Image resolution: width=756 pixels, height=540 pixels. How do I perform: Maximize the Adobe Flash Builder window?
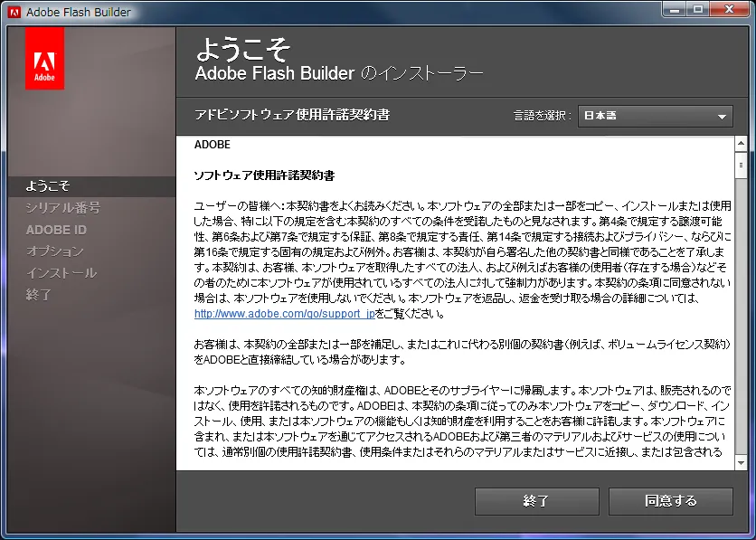tap(697, 10)
